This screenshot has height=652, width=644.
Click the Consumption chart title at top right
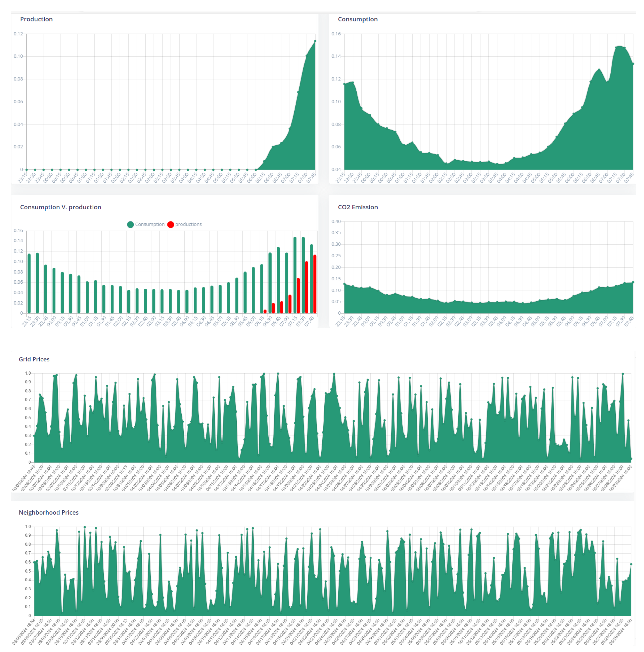[x=357, y=19]
